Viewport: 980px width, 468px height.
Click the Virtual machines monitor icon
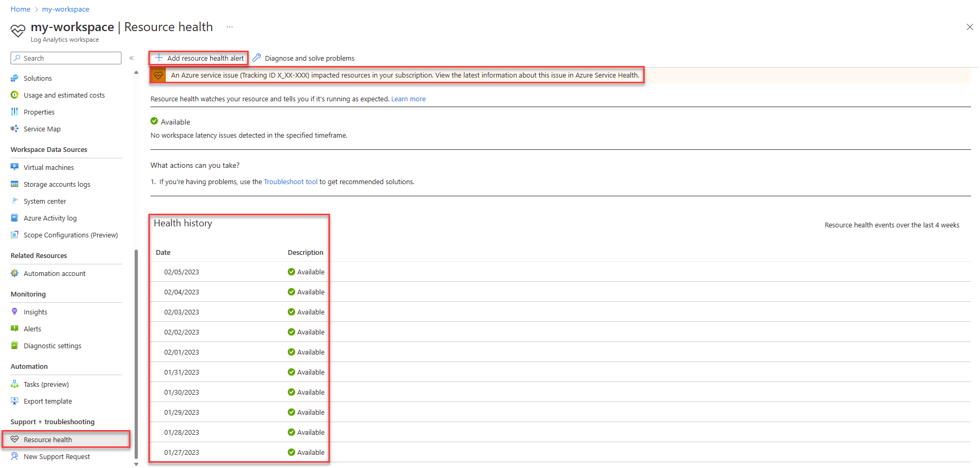(15, 167)
